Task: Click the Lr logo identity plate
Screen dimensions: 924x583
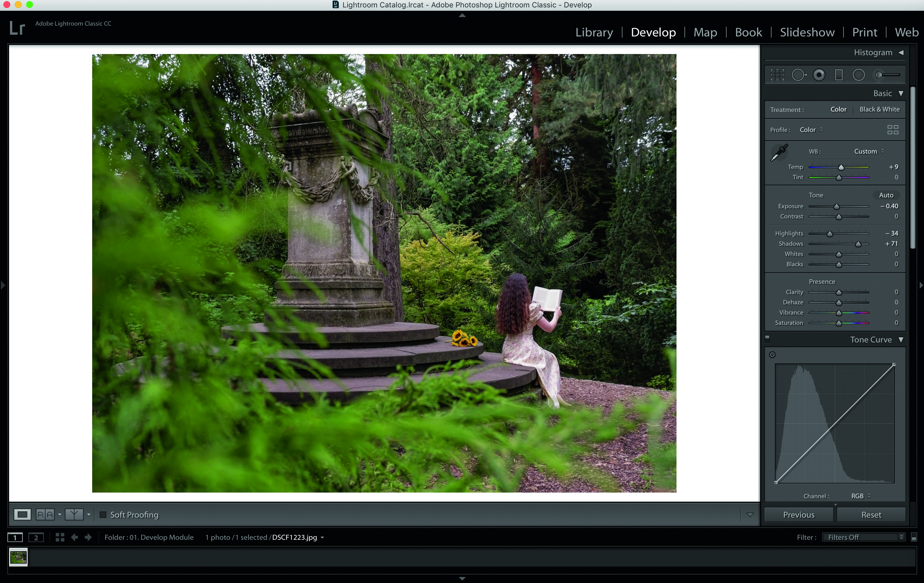Action: [x=17, y=28]
